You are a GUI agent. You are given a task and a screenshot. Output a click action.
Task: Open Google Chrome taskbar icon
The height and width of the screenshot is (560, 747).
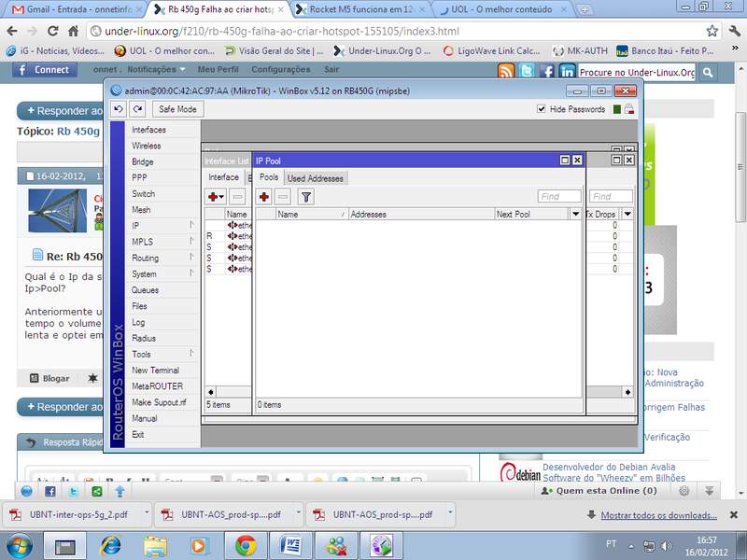(x=246, y=546)
